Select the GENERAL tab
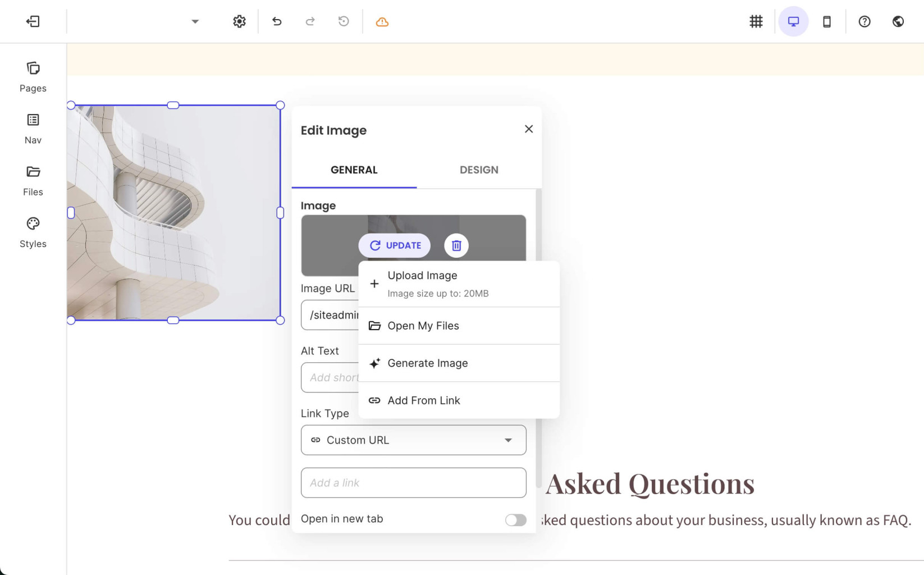 (354, 170)
